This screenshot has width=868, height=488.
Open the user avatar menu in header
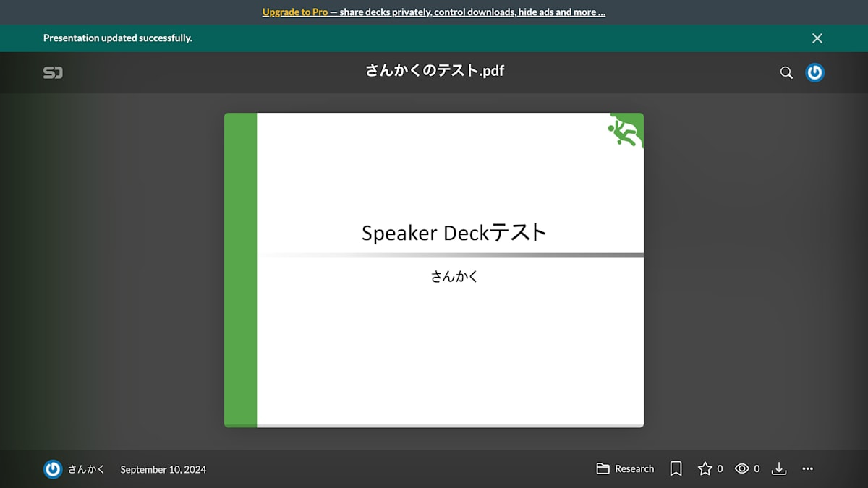(x=815, y=72)
